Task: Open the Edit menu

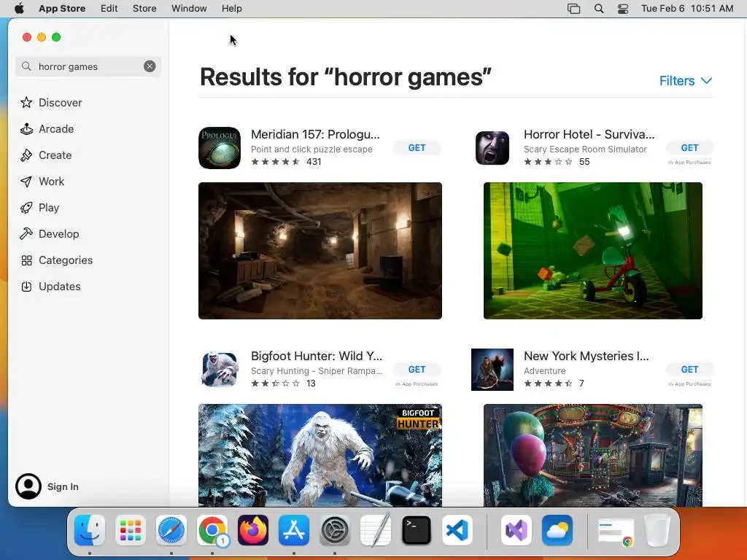Action: coord(109,8)
